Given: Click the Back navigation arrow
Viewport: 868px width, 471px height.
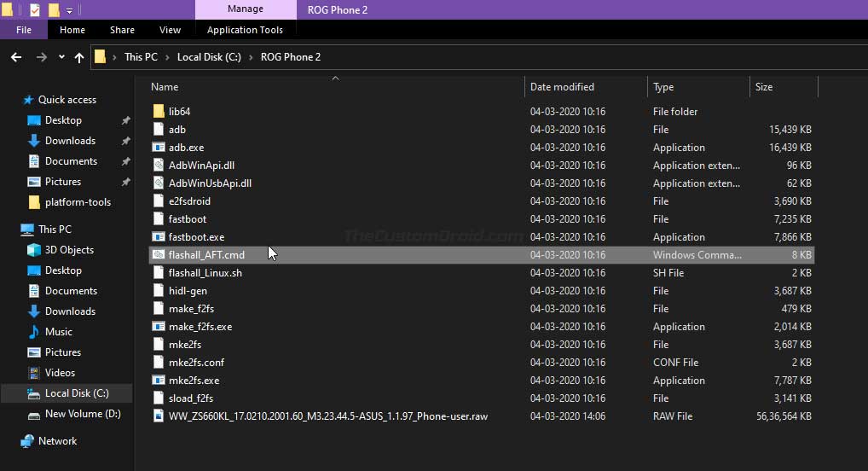Looking at the screenshot, I should (16, 57).
